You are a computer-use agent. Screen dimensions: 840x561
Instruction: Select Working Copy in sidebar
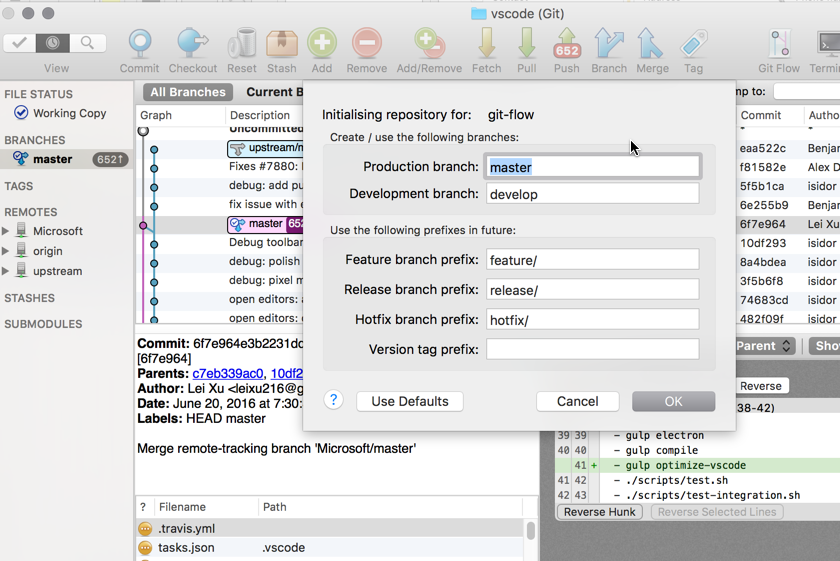69,113
